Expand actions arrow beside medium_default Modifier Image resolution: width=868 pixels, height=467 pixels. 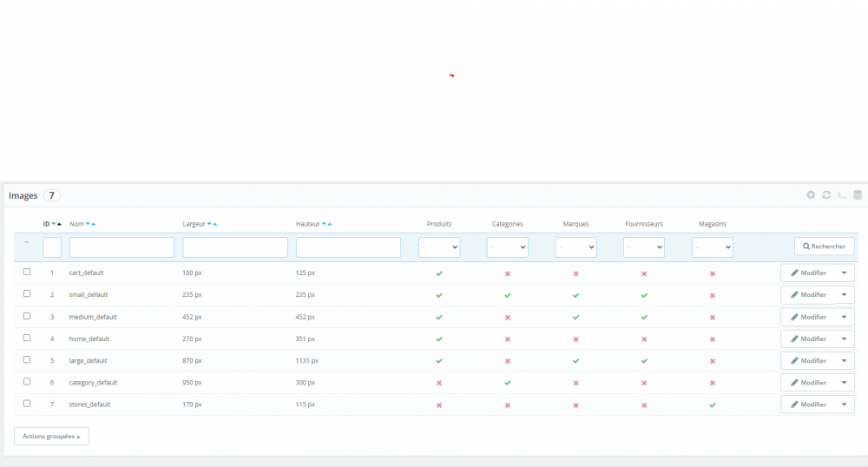pos(845,317)
